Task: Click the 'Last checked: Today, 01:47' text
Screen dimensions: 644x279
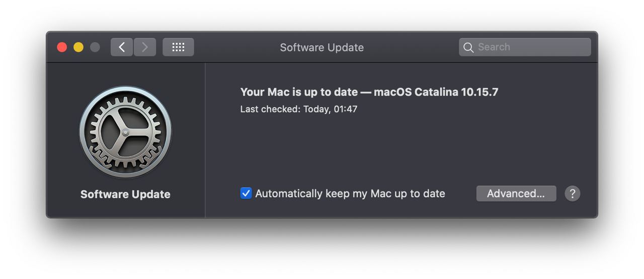Action: [299, 109]
